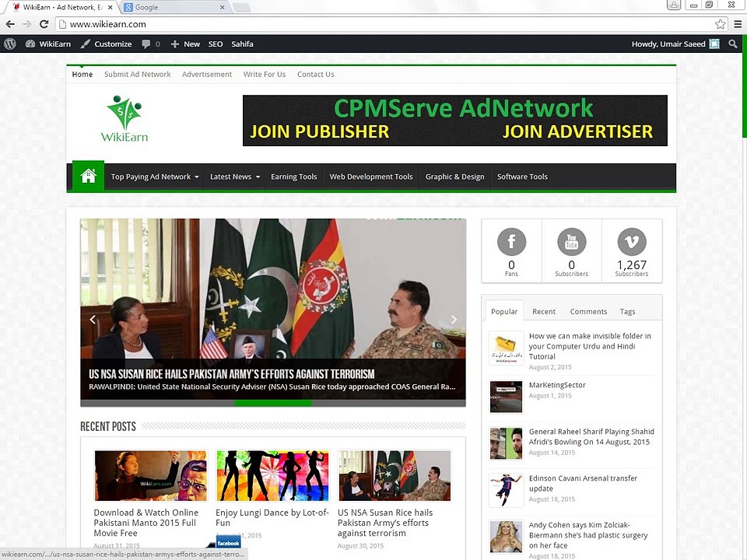Open Web Development Tools in navigation

pos(371,177)
